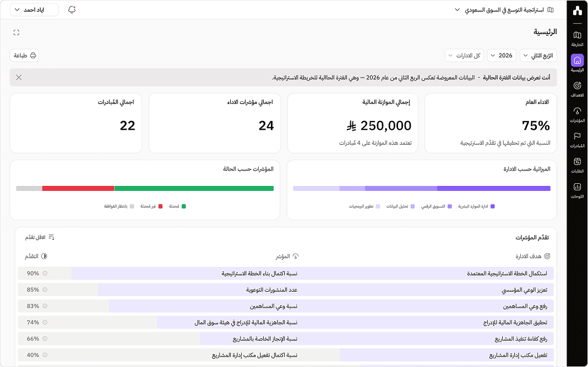Click the اجمالي المُبادرات 22 card
588x367 pixels.
[x=76, y=123]
